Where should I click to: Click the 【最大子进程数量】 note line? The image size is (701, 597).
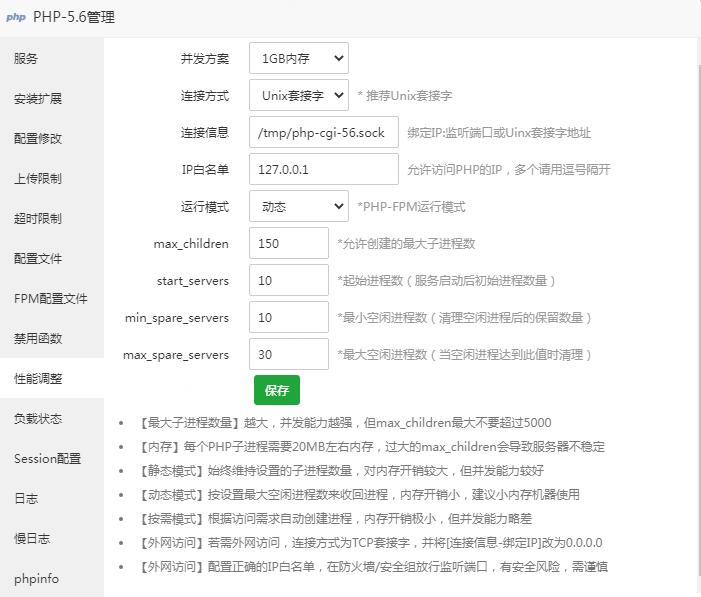pos(345,423)
